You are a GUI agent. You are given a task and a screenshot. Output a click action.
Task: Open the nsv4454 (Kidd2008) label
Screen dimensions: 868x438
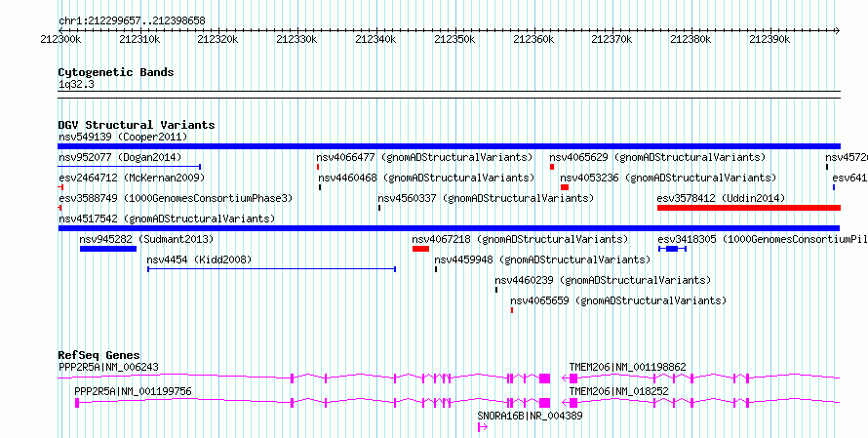point(199,259)
